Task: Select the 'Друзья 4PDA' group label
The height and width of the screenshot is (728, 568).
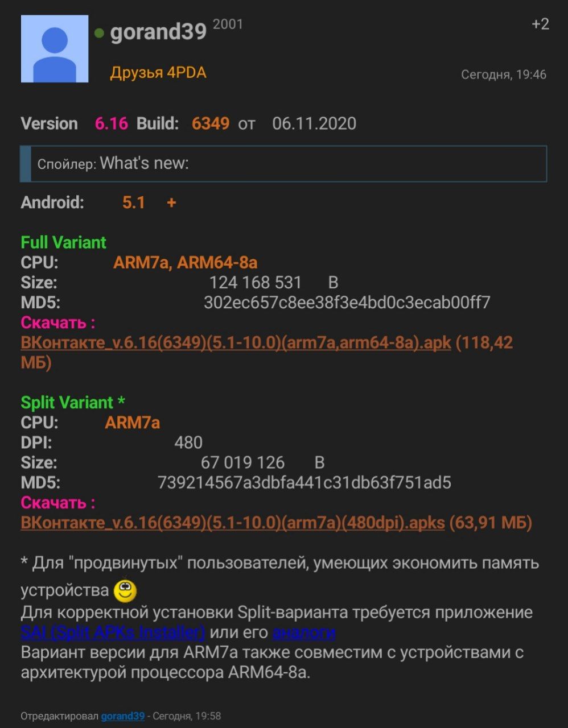Action: 158,73
